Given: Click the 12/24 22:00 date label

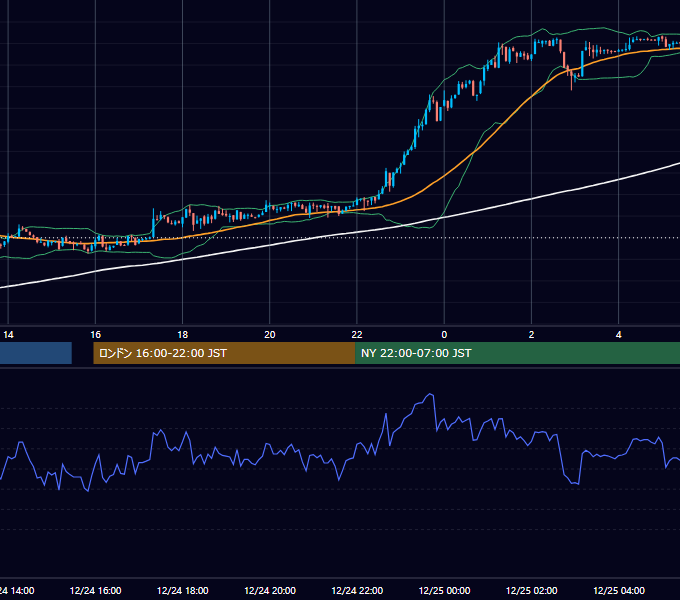Looking at the screenshot, I should 357,590.
